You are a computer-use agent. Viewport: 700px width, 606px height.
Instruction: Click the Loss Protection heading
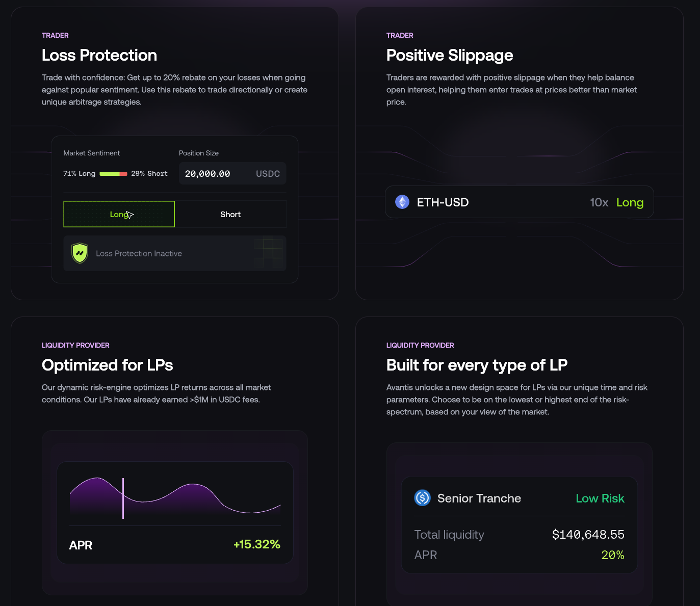(99, 55)
